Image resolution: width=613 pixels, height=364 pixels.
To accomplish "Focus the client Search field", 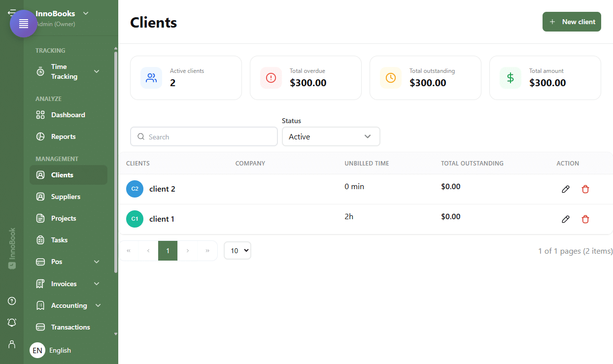I will 204,136.
